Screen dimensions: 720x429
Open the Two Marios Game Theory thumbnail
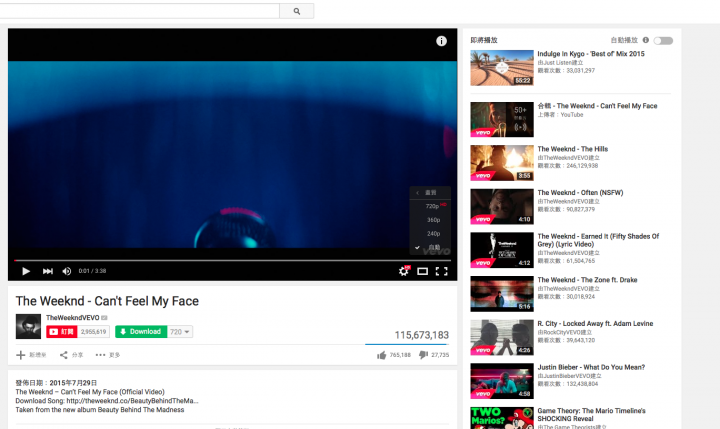(x=502, y=418)
